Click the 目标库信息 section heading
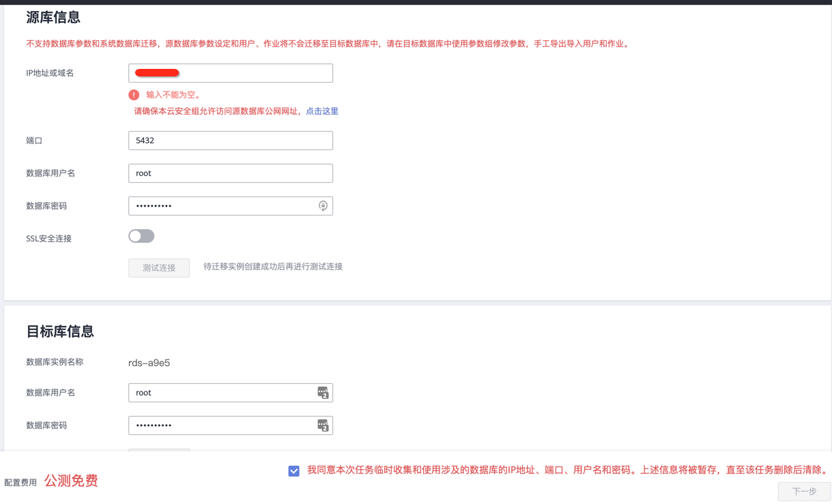832x504 pixels. point(60,331)
